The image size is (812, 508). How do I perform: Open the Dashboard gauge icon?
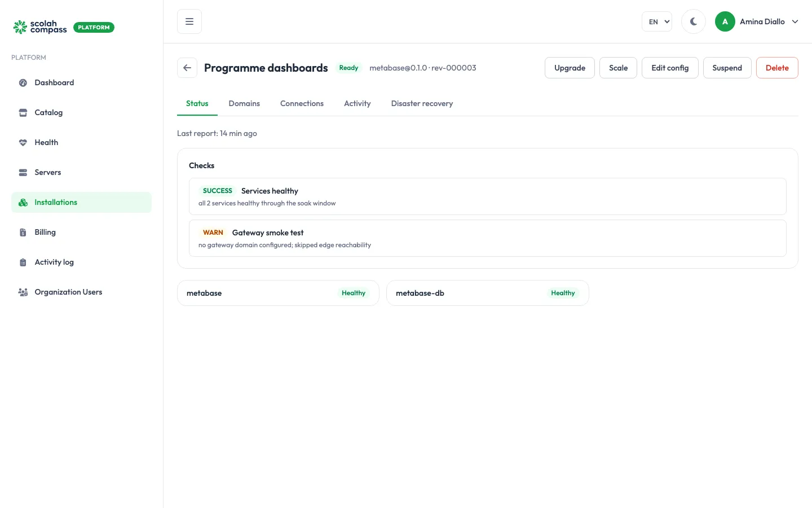pos(23,83)
